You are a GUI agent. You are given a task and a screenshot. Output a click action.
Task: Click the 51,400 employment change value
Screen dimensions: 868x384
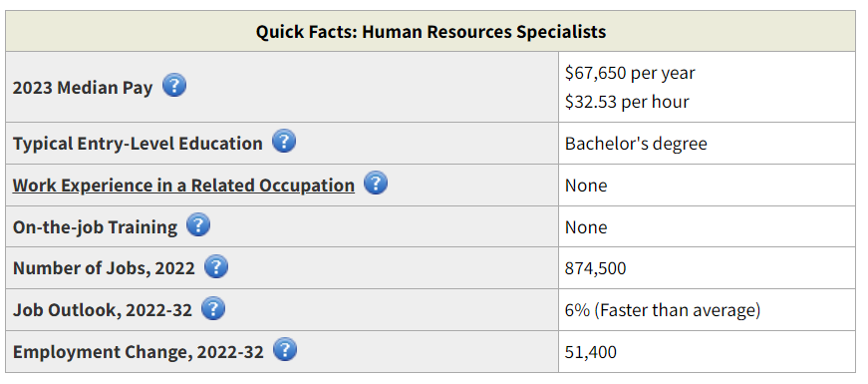[591, 352]
